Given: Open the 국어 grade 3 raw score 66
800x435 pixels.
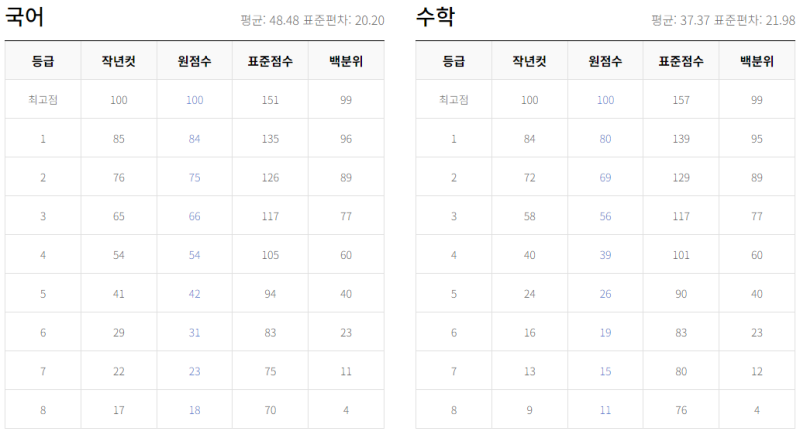Looking at the screenshot, I should click(194, 216).
